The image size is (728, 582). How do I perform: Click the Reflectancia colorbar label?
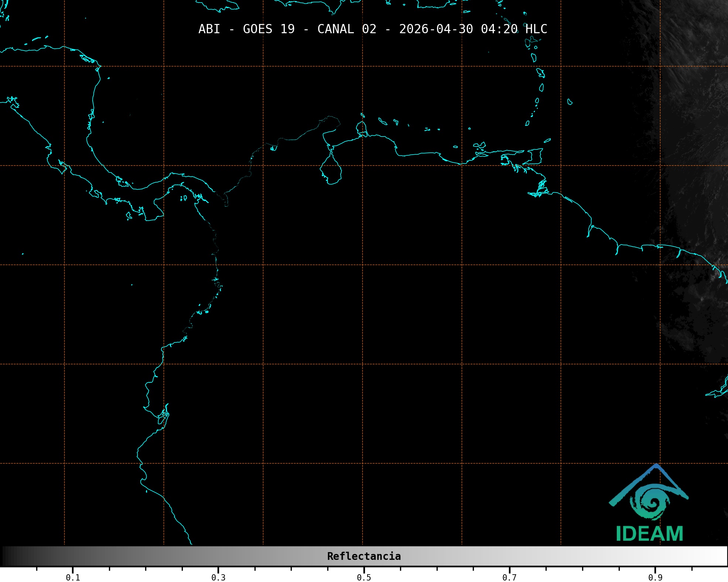364,556
